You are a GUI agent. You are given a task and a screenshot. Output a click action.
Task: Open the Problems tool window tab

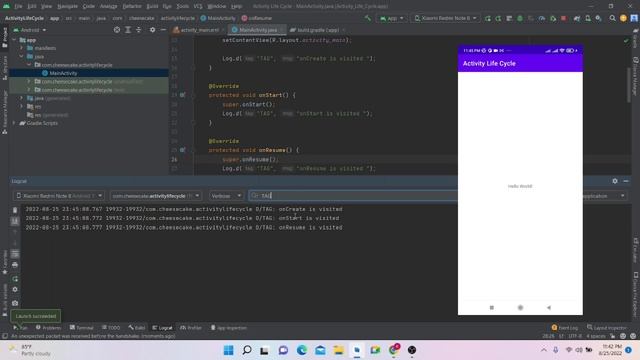tap(48, 328)
